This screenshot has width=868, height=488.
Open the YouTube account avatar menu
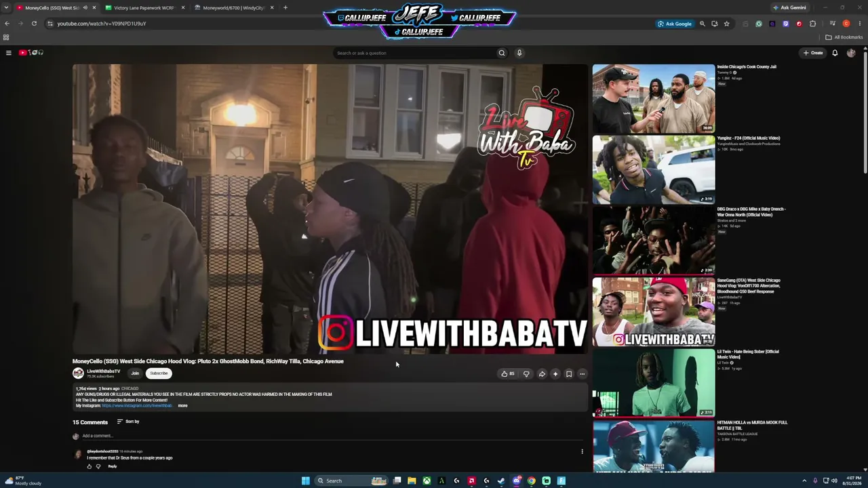pyautogui.click(x=851, y=53)
